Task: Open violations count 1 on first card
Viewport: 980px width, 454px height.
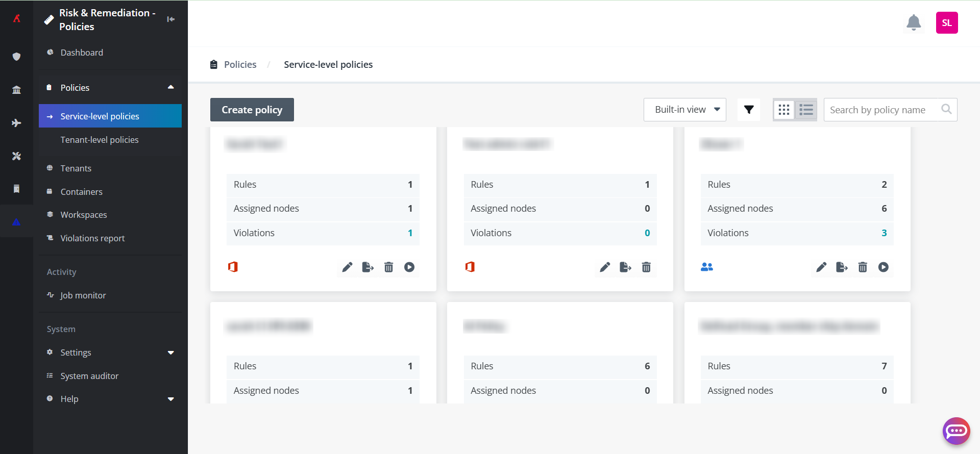Action: click(x=410, y=233)
